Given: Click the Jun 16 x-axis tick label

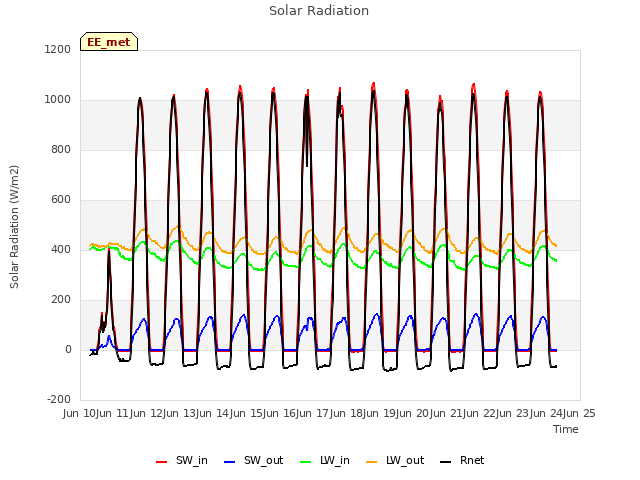Looking at the screenshot, I should pyautogui.click(x=281, y=413).
